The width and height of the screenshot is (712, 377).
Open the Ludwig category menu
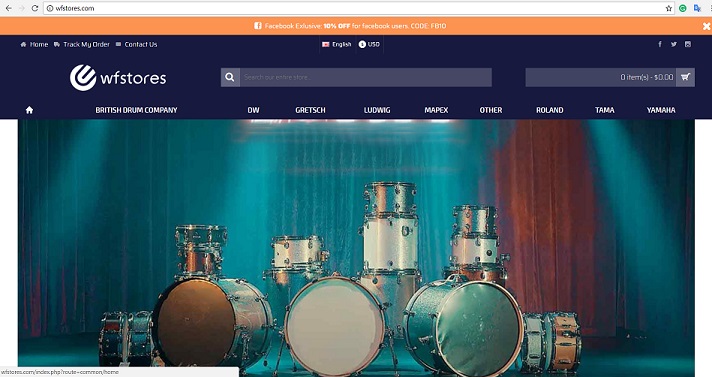(377, 110)
